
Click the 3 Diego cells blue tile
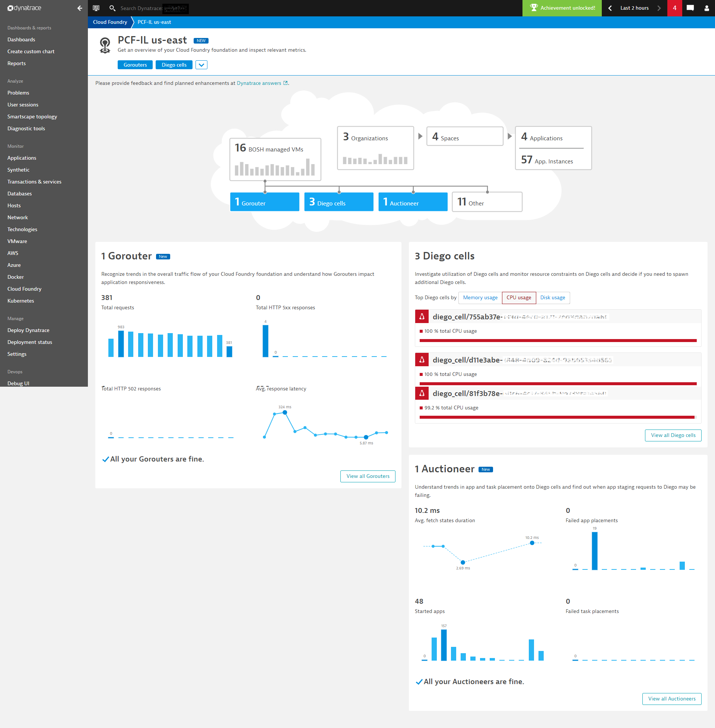tap(339, 202)
